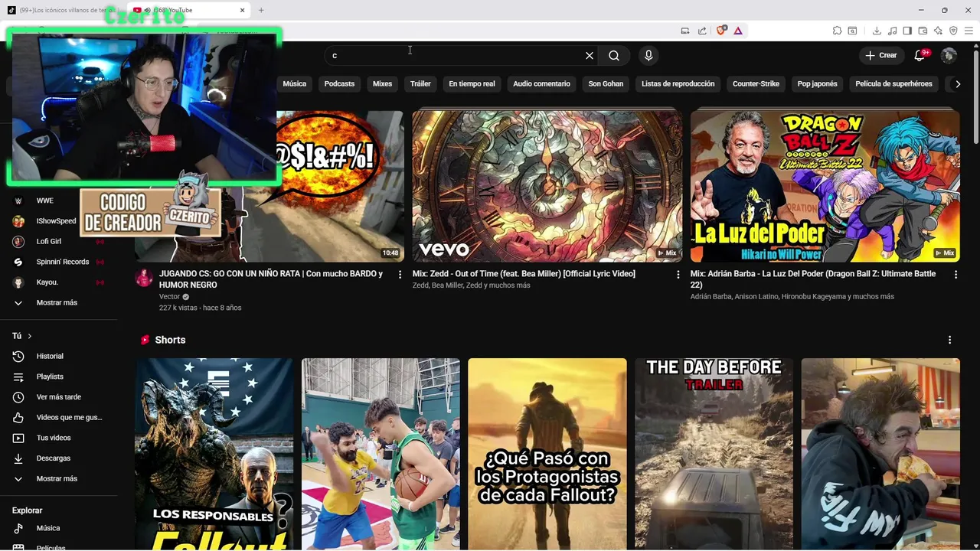Open the account avatar menu

[949, 55]
